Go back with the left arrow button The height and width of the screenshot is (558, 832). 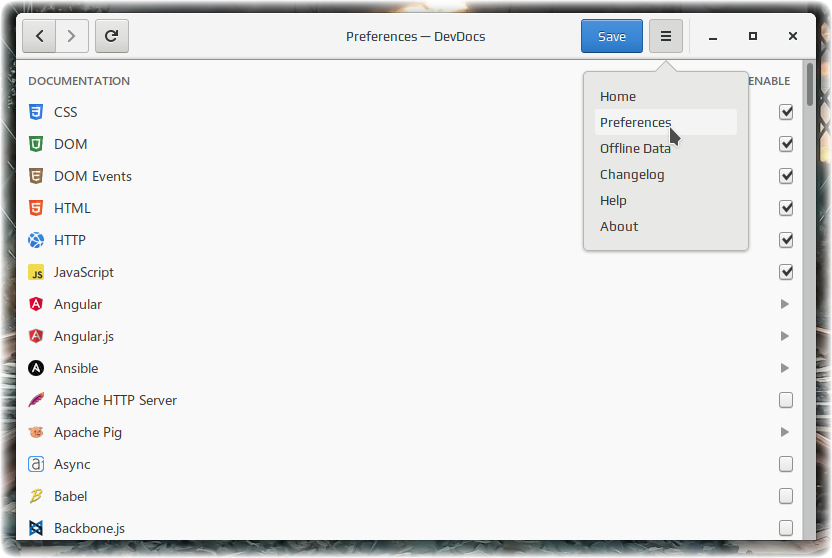tap(39, 36)
